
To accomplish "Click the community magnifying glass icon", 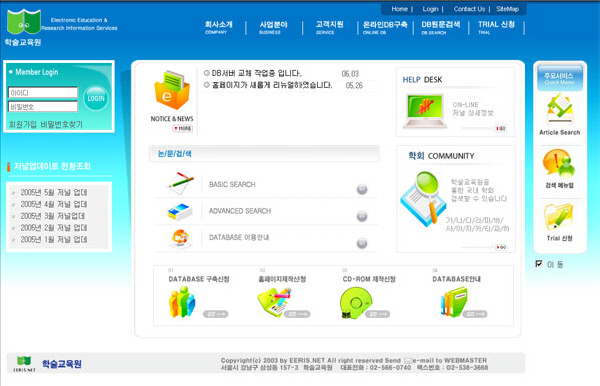I will [x=423, y=199].
